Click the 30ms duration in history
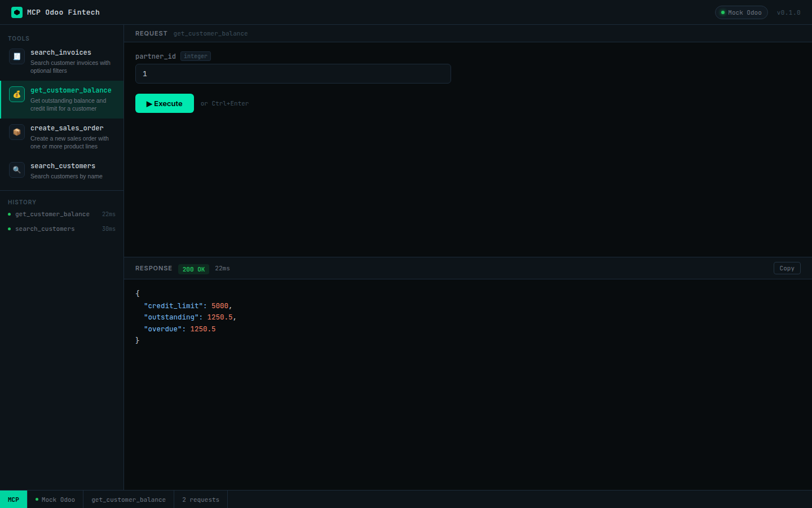This screenshot has width=812, height=508. click(109, 229)
